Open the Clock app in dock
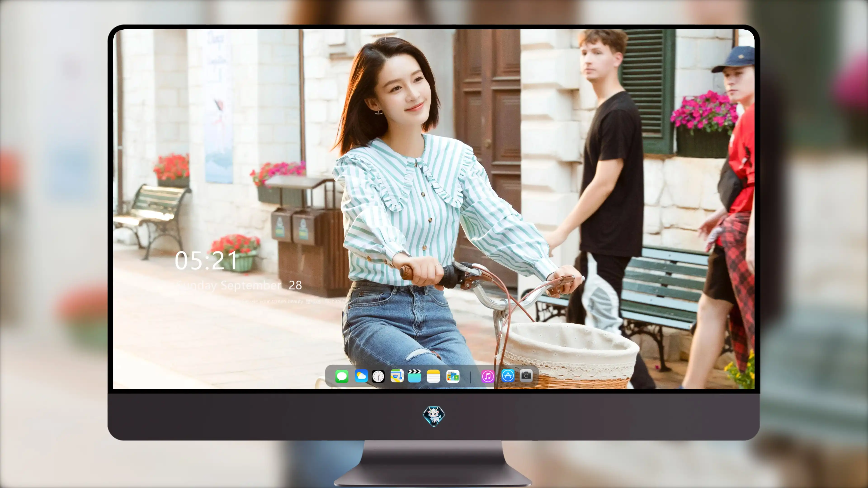The image size is (868, 488). [x=378, y=376]
